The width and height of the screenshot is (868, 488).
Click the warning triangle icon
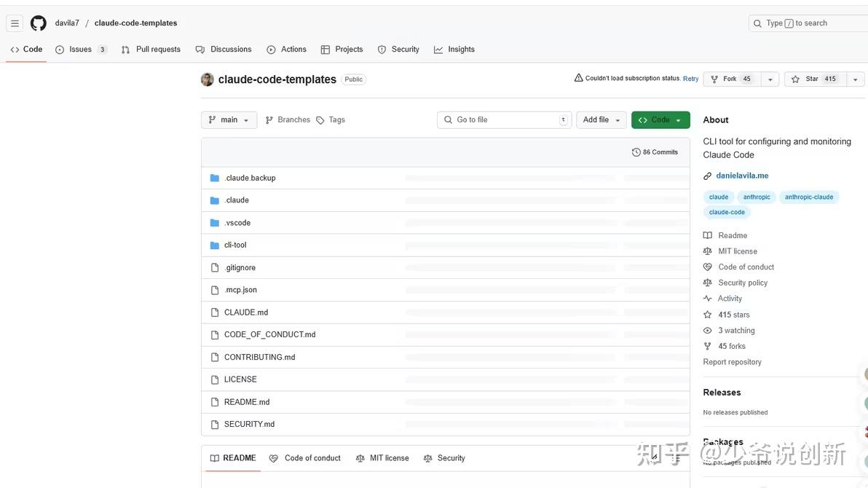click(578, 78)
